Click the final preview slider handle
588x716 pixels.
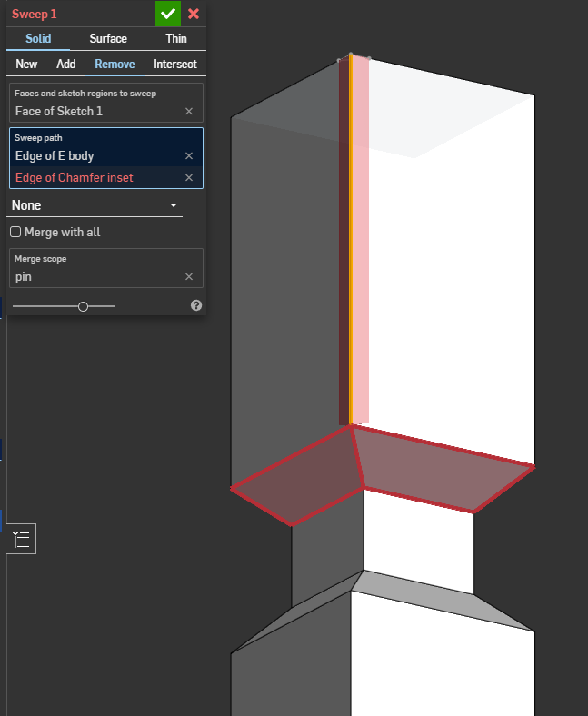point(83,306)
